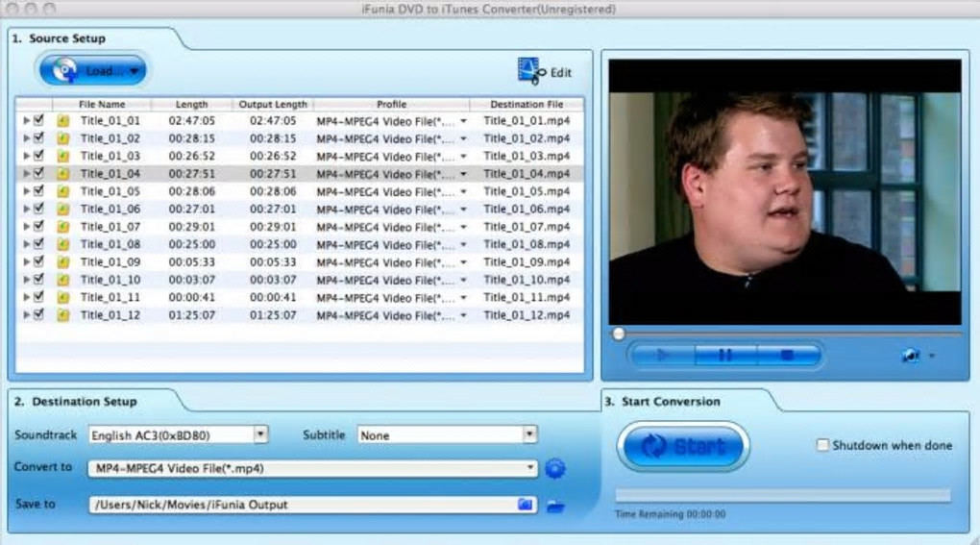Click the file icon for Title_01_06
980x545 pixels.
[x=63, y=209]
